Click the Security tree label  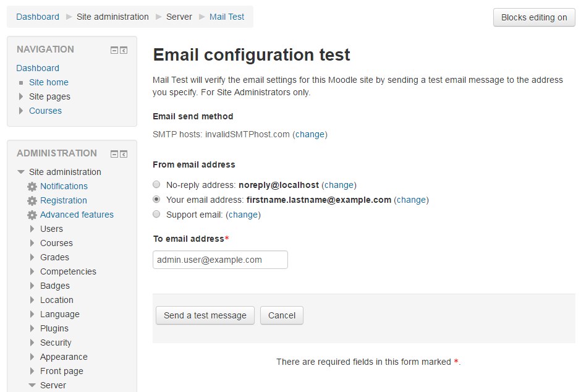(x=56, y=343)
